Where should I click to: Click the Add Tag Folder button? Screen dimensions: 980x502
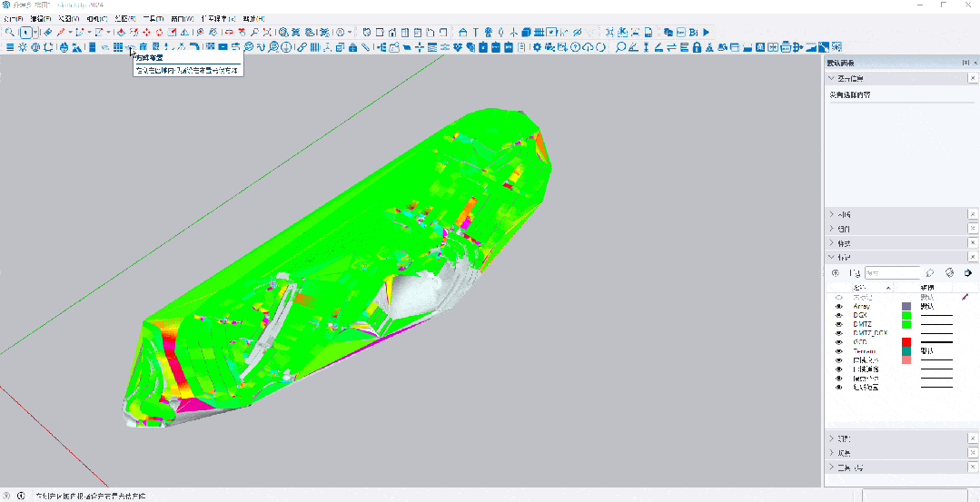coord(855,272)
